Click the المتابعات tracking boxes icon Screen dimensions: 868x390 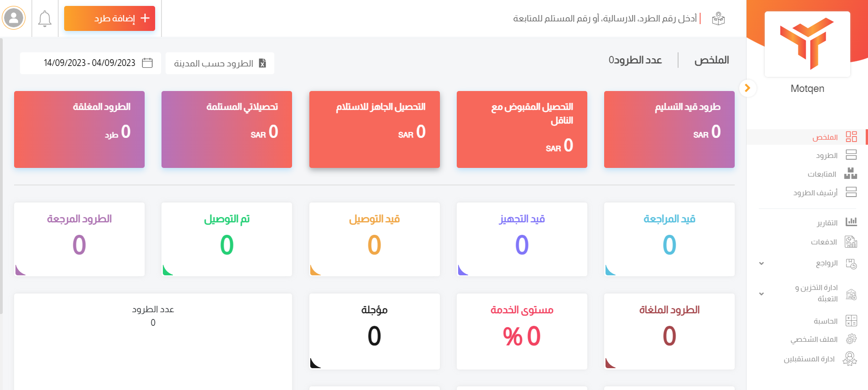[x=850, y=173]
